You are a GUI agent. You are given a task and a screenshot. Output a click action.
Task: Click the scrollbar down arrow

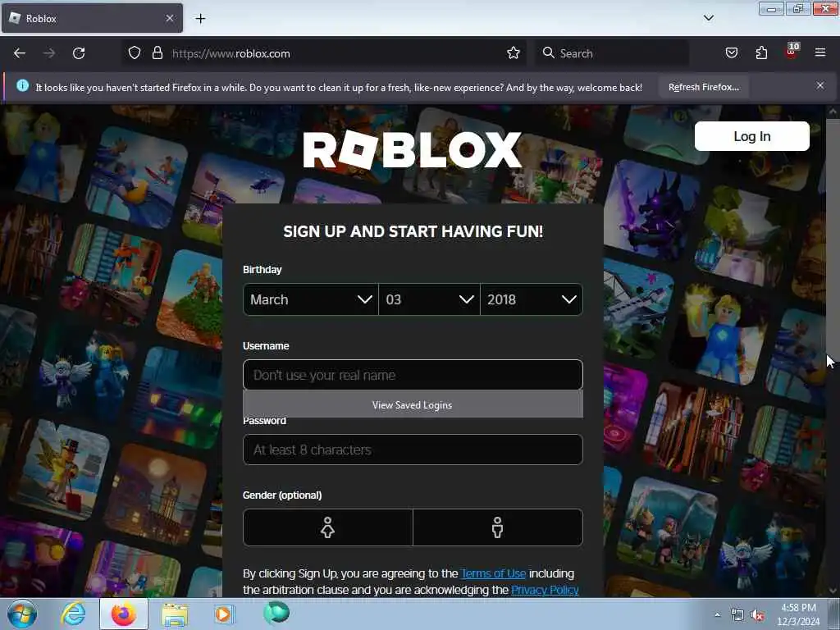click(833, 591)
